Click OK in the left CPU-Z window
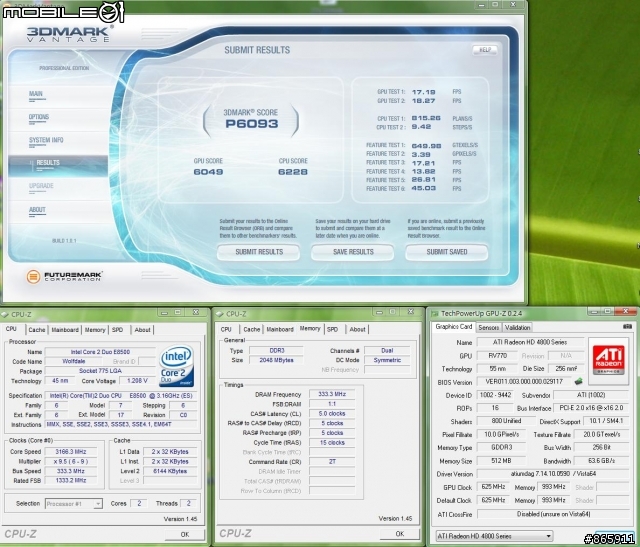This screenshot has width=640, height=547. (184, 534)
